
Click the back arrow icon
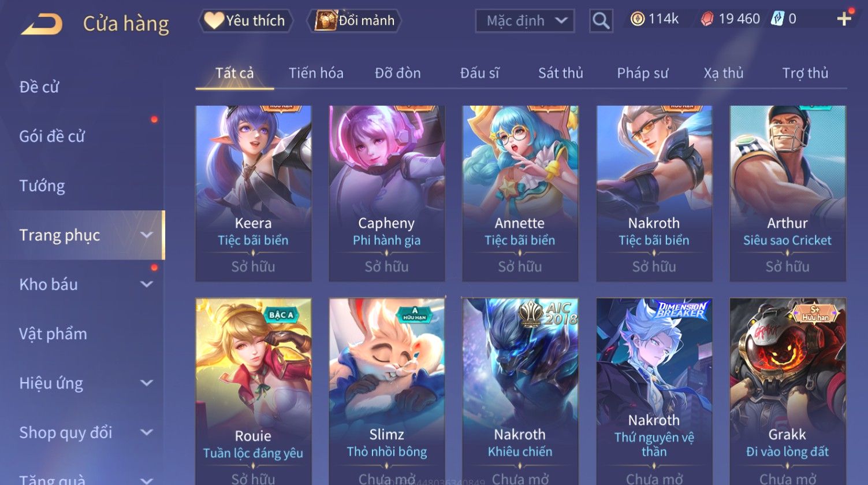(42, 24)
